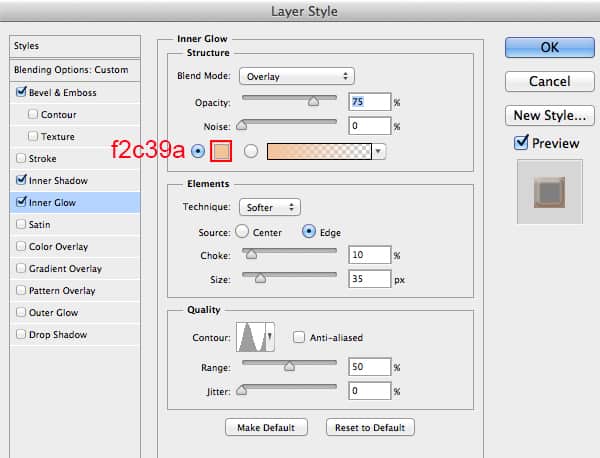Click the Make Default button

[x=266, y=427]
